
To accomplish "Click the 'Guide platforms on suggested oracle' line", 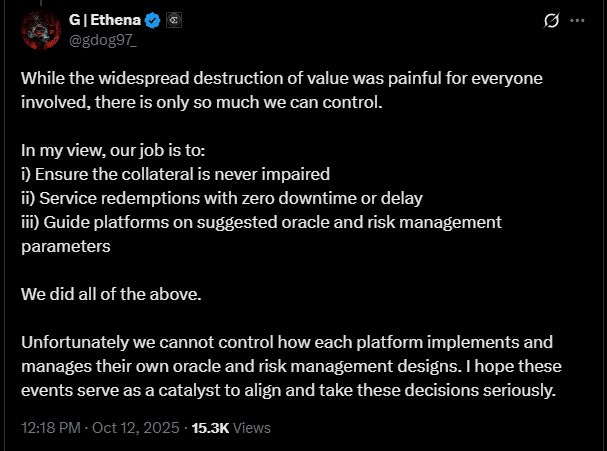I will click(261, 221).
